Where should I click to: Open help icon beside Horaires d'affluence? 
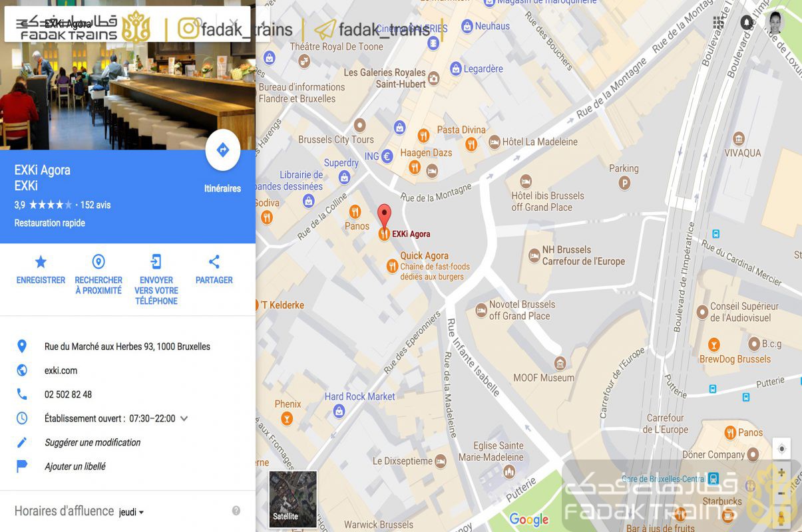pyautogui.click(x=236, y=511)
